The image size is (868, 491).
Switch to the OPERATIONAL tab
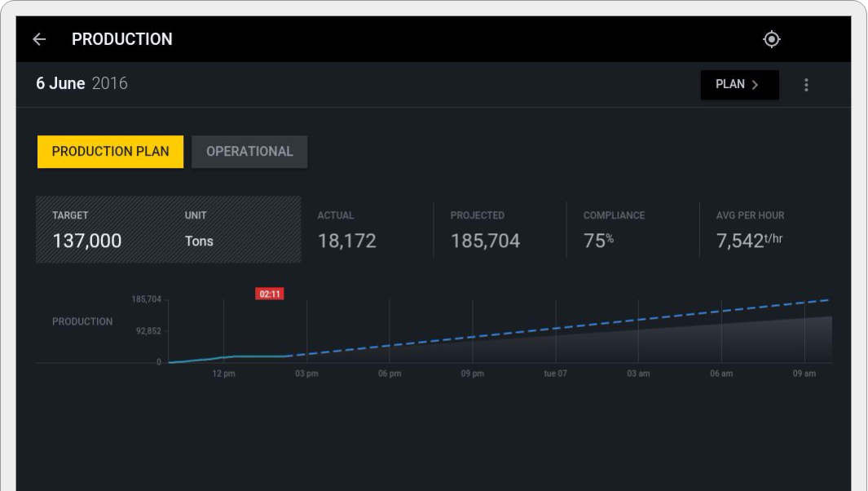[x=249, y=152]
